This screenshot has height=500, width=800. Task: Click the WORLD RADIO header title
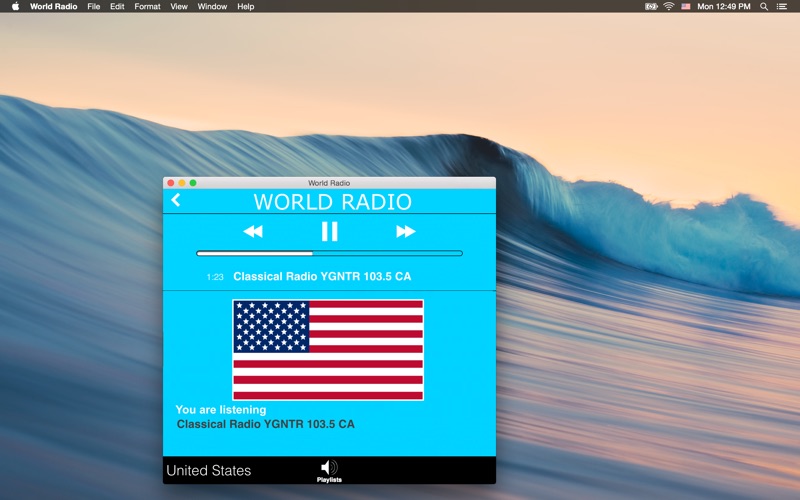tap(333, 202)
